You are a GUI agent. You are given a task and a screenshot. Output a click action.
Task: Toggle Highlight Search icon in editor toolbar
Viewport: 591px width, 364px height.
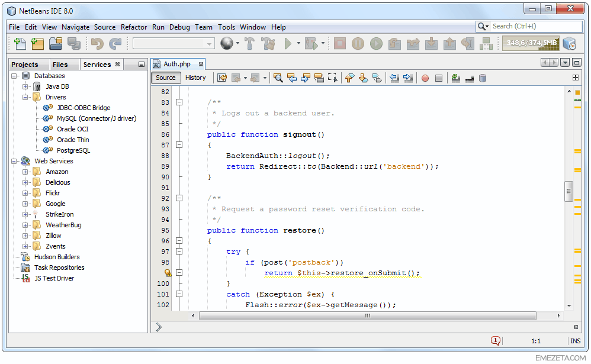click(x=319, y=78)
